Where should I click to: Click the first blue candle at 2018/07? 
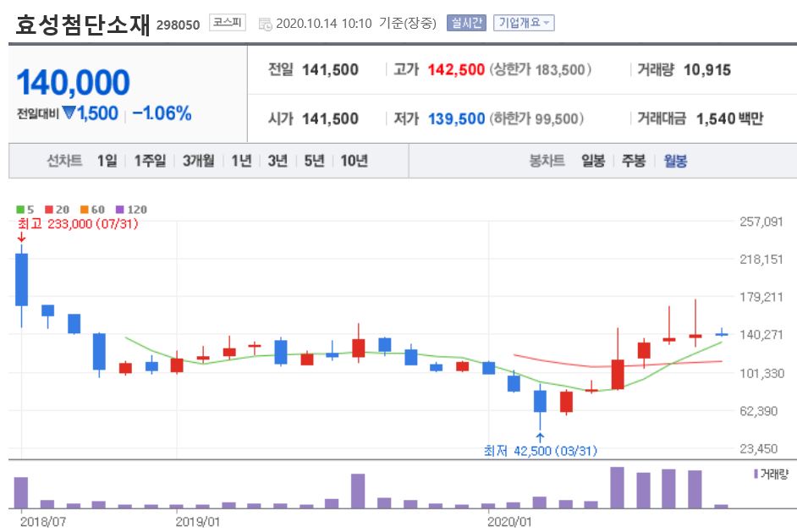(21, 279)
